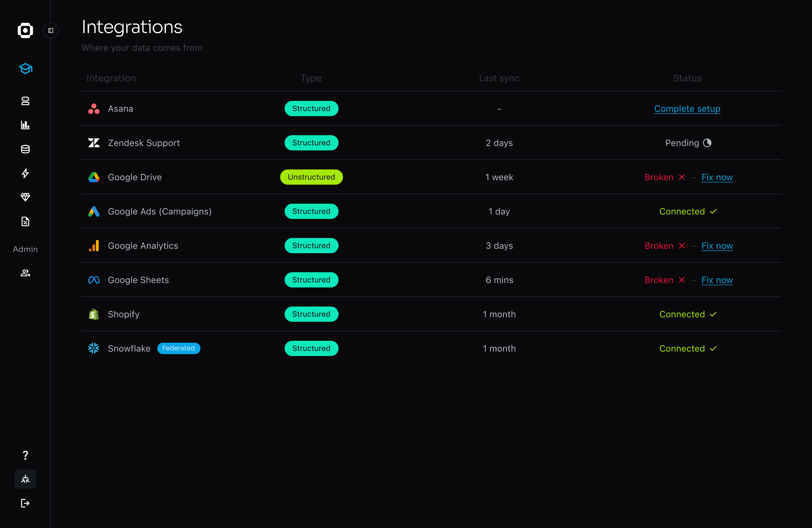Select the graduation cap learning icon
812x528 pixels.
(25, 68)
